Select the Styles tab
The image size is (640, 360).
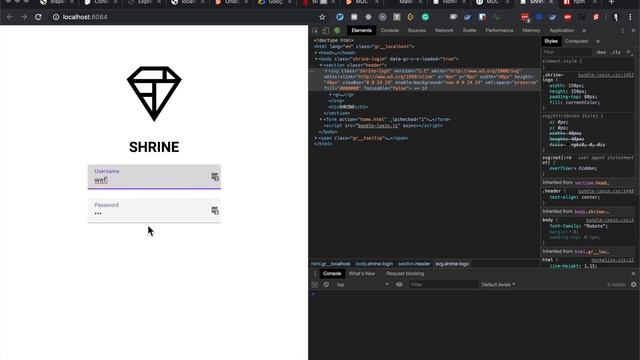pos(551,41)
